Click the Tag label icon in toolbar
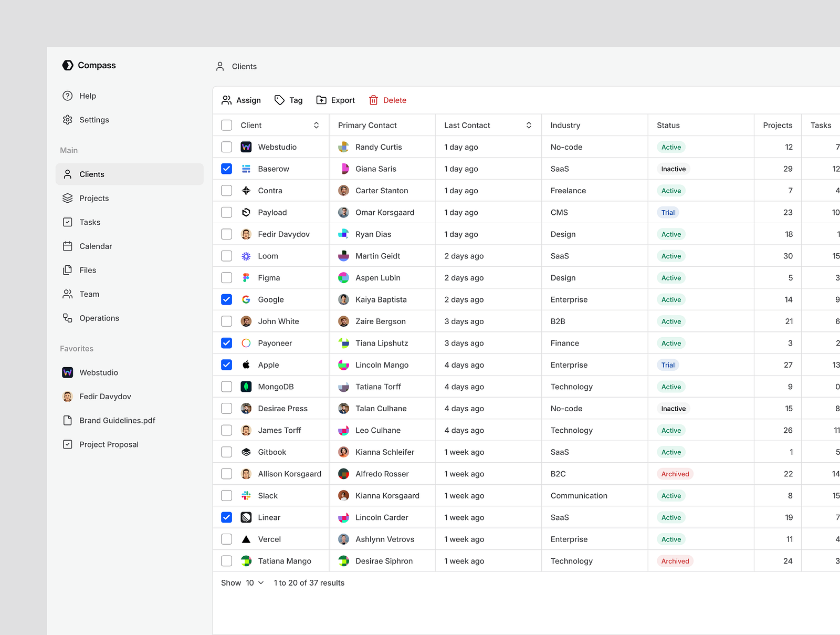Image resolution: width=840 pixels, height=635 pixels. (x=280, y=100)
